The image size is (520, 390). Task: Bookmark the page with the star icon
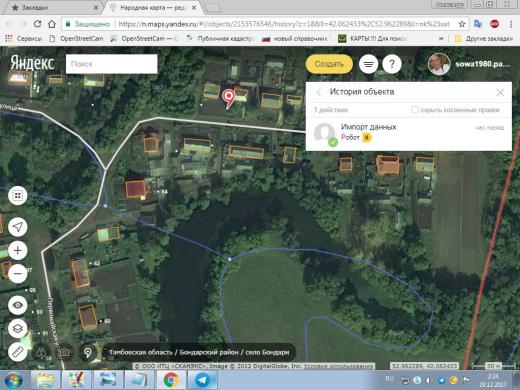pos(462,24)
